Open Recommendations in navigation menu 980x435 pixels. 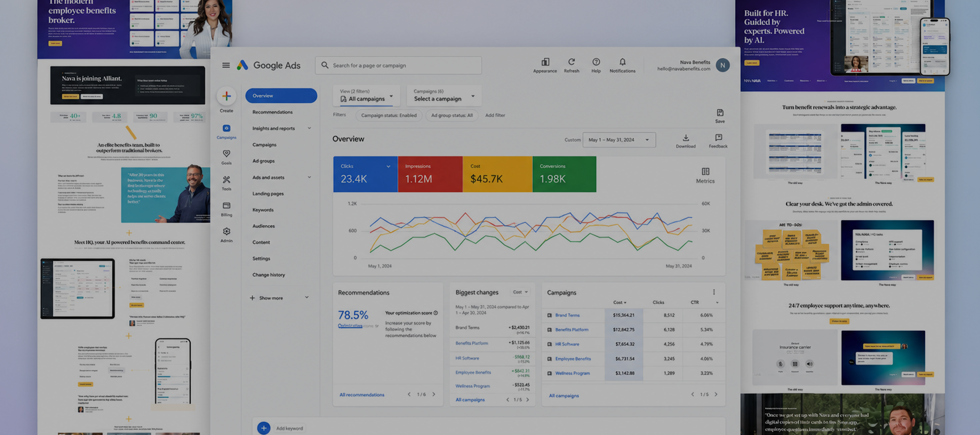coord(272,112)
